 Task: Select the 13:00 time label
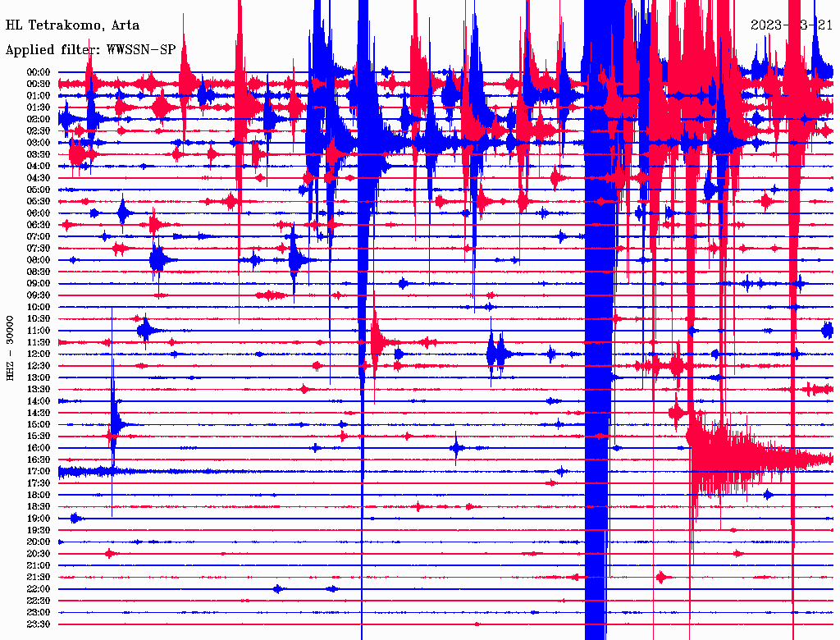pos(39,378)
